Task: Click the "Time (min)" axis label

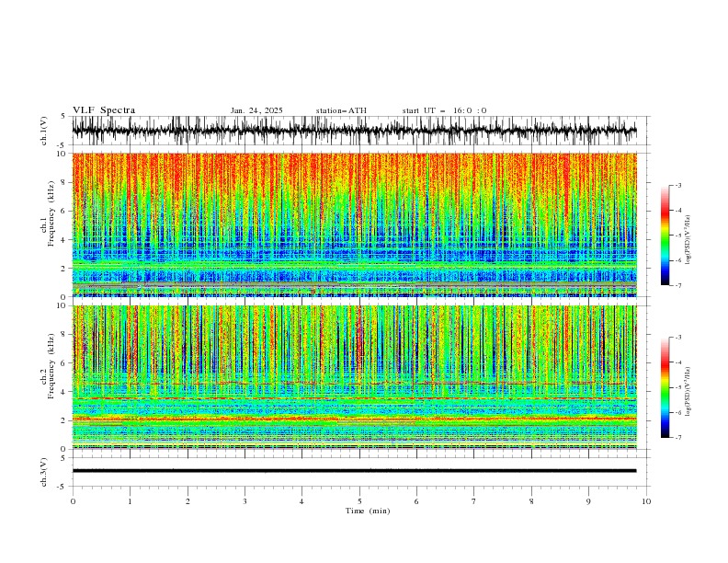Action: pos(368,511)
